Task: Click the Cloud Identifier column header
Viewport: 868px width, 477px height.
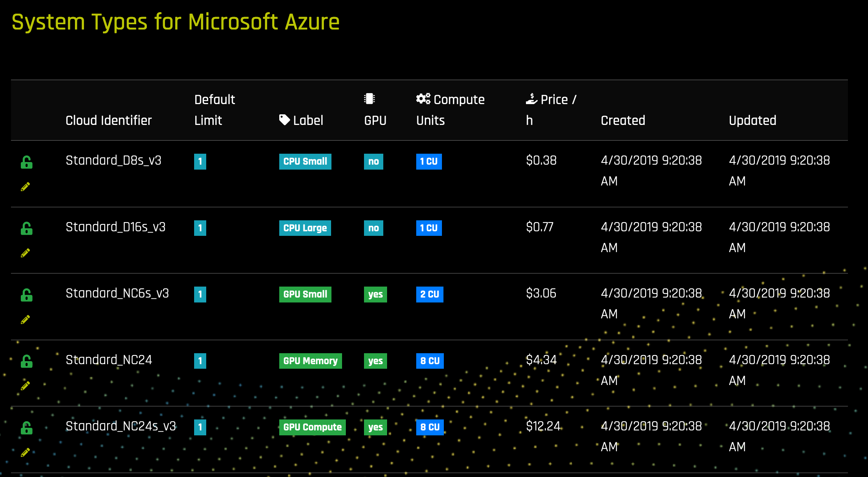Action: point(109,120)
